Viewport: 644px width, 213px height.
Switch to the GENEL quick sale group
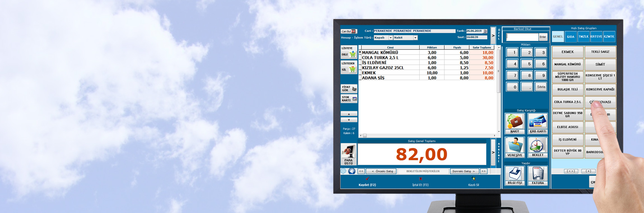(558, 37)
